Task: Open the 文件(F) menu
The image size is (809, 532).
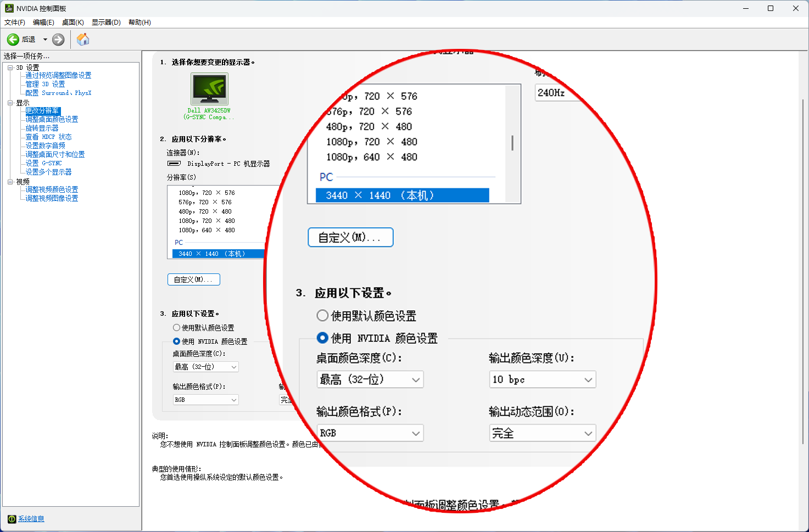Action: [15, 23]
